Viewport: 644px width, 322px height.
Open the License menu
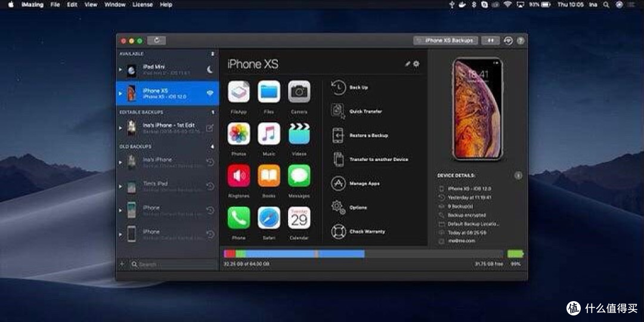tap(143, 5)
